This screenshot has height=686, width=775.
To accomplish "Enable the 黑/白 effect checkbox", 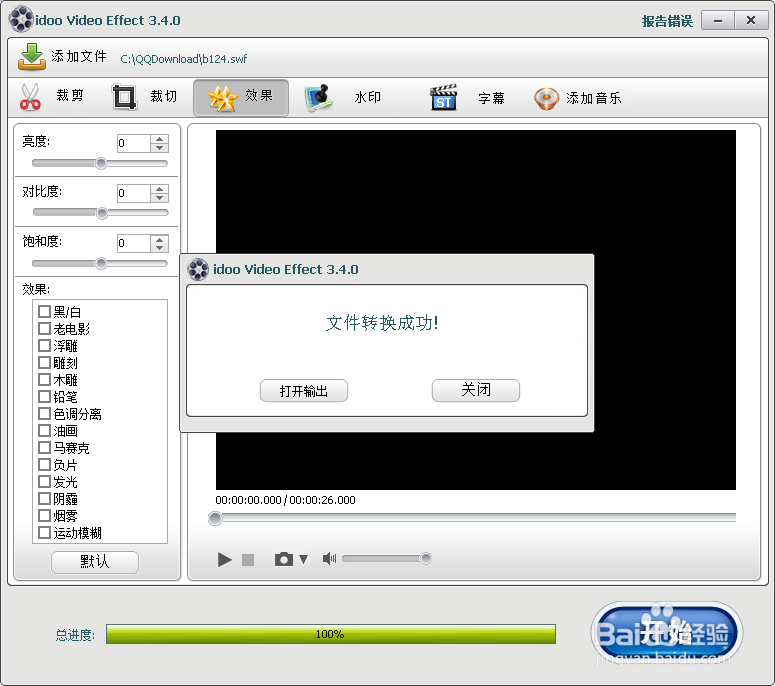I will coord(44,311).
